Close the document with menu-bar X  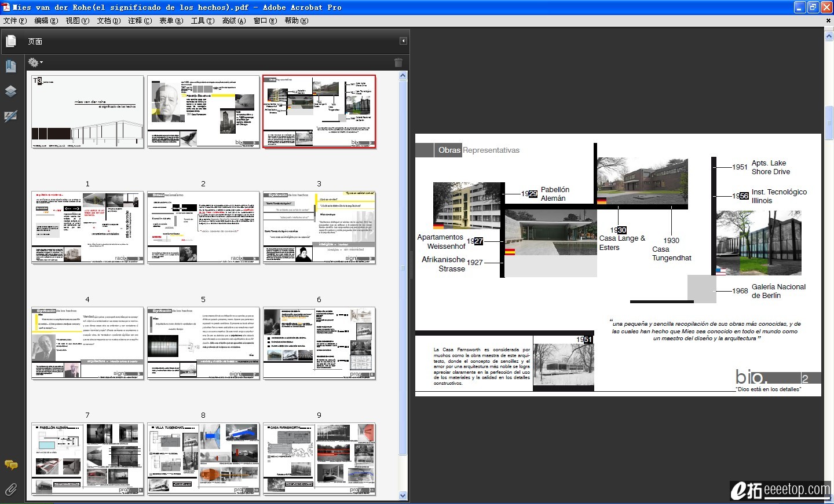click(828, 20)
